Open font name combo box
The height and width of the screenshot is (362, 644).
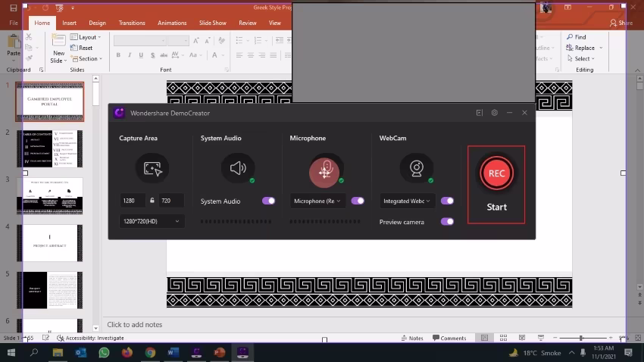(x=140, y=40)
